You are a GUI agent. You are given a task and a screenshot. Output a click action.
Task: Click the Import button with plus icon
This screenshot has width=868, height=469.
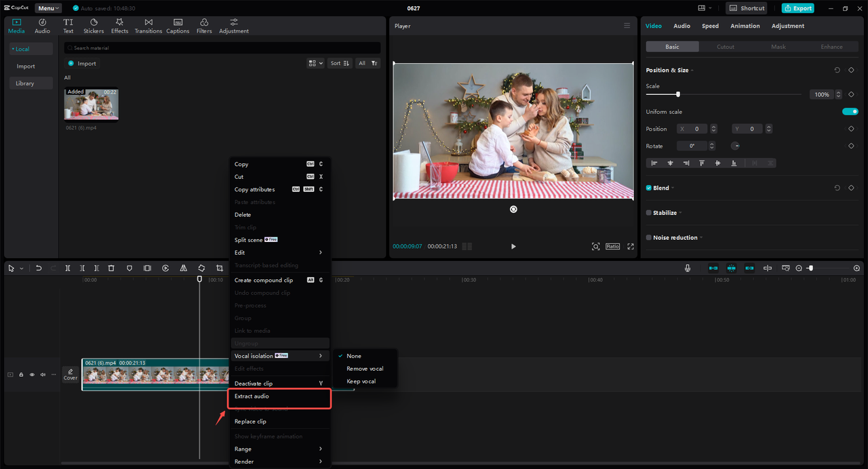[82, 64]
